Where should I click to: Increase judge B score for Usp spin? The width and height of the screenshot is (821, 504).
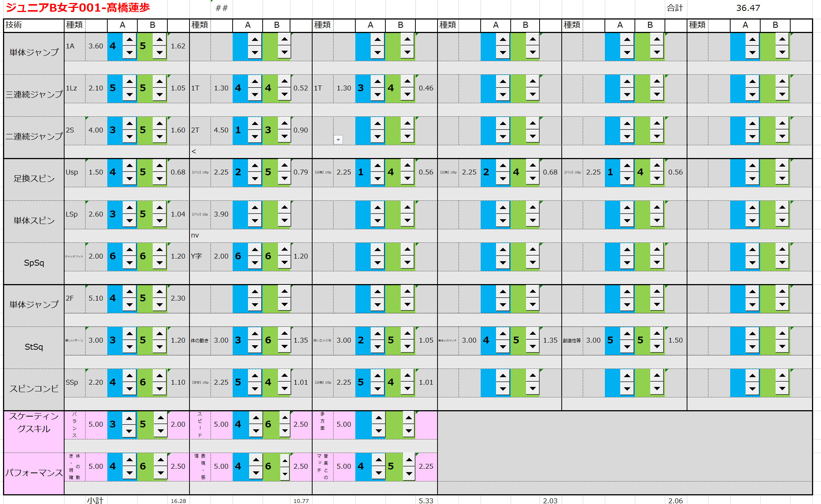click(x=159, y=165)
